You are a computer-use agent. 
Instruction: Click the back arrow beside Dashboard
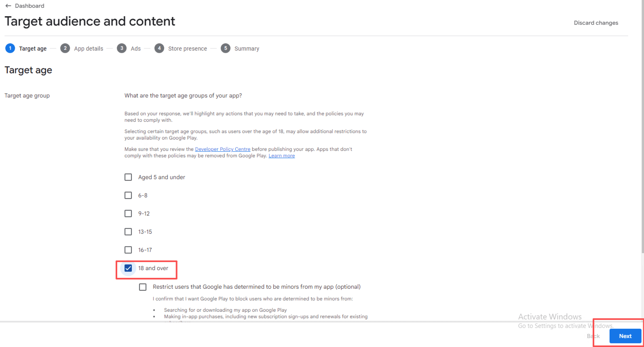point(8,6)
